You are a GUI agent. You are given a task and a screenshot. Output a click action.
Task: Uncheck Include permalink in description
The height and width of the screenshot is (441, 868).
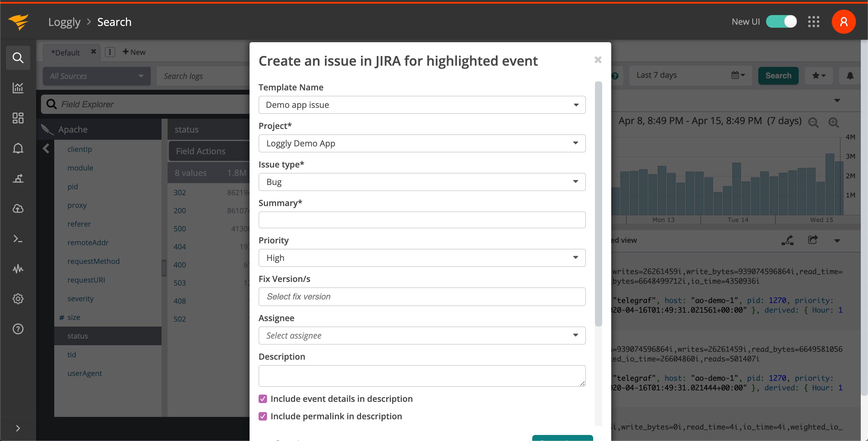click(x=263, y=416)
